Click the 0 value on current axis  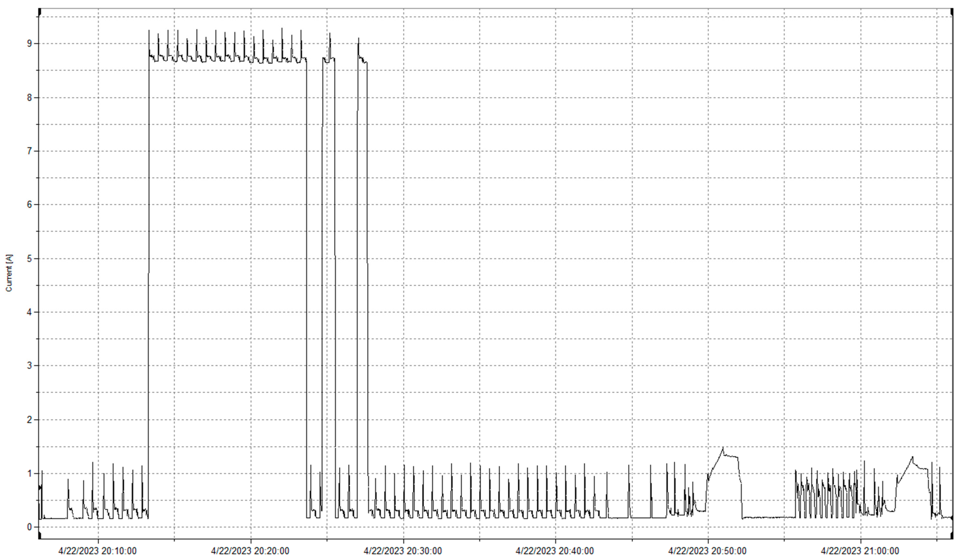coord(29,527)
